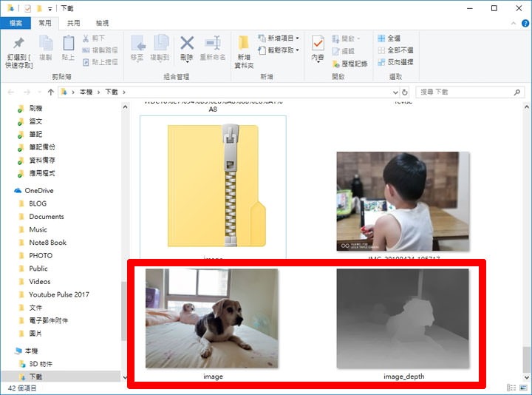Open the recent locations dropdown arrow
532x395 pixels.
coord(39,92)
